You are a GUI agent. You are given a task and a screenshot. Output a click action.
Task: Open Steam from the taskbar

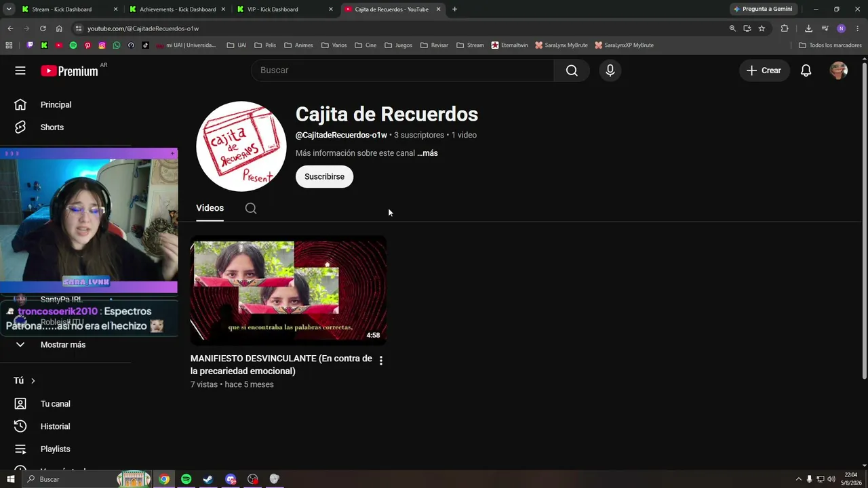208,479
